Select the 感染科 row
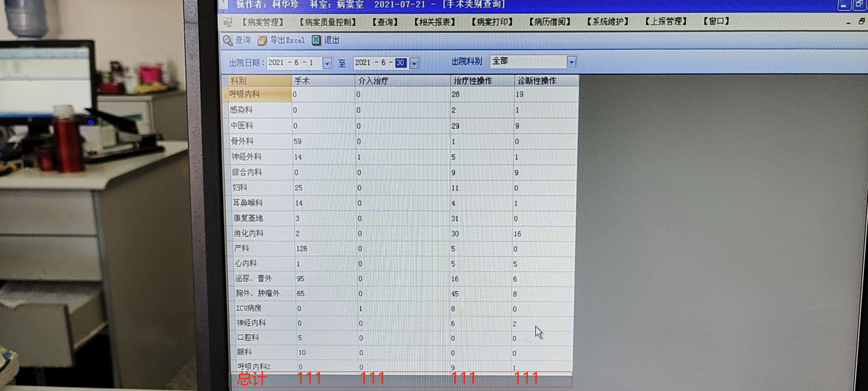This screenshot has width=868, height=391. pos(401,110)
